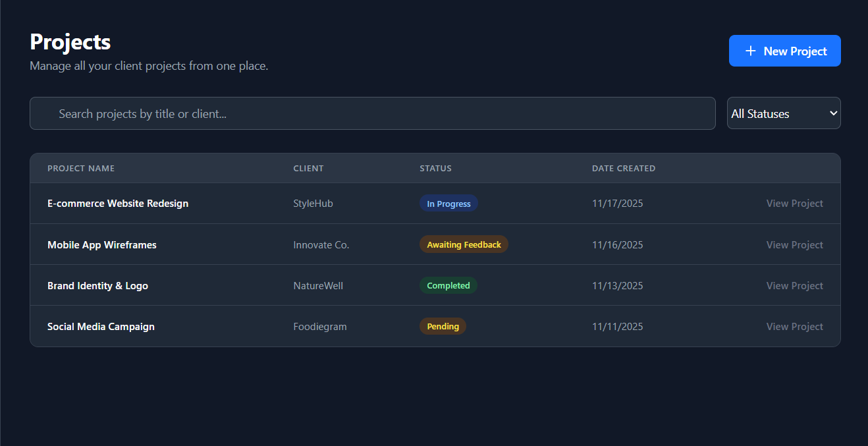Click the Pending status badge

pos(443,326)
